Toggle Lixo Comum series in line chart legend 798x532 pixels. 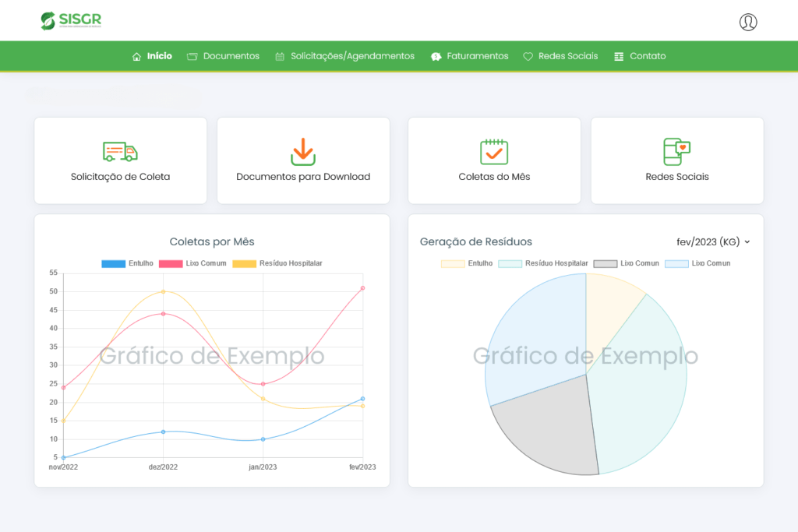192,263
